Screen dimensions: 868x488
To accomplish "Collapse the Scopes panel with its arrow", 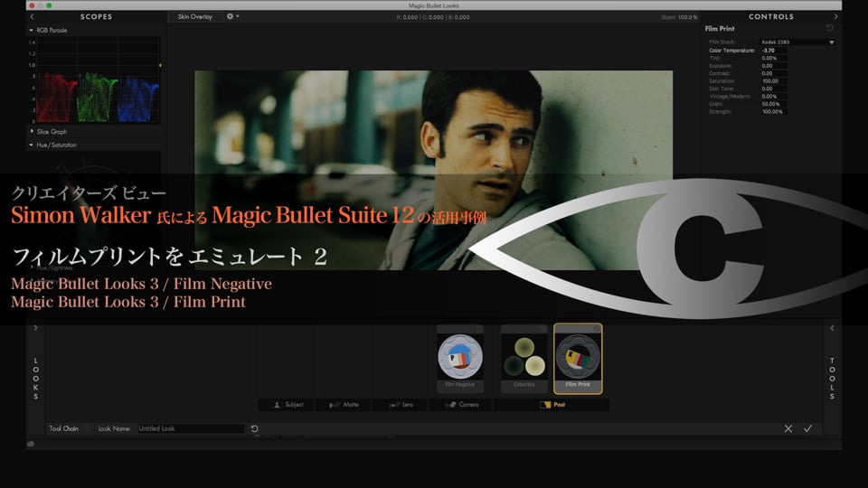I will [x=33, y=16].
